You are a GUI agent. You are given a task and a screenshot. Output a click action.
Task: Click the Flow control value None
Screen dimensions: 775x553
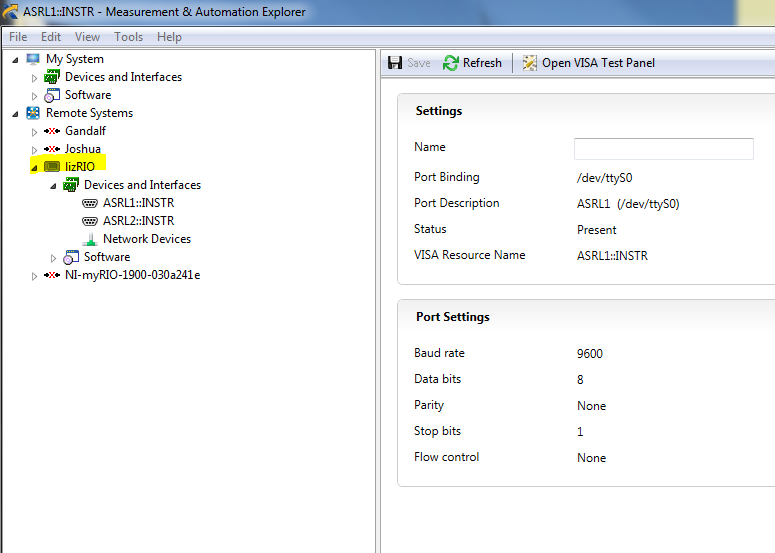591,458
